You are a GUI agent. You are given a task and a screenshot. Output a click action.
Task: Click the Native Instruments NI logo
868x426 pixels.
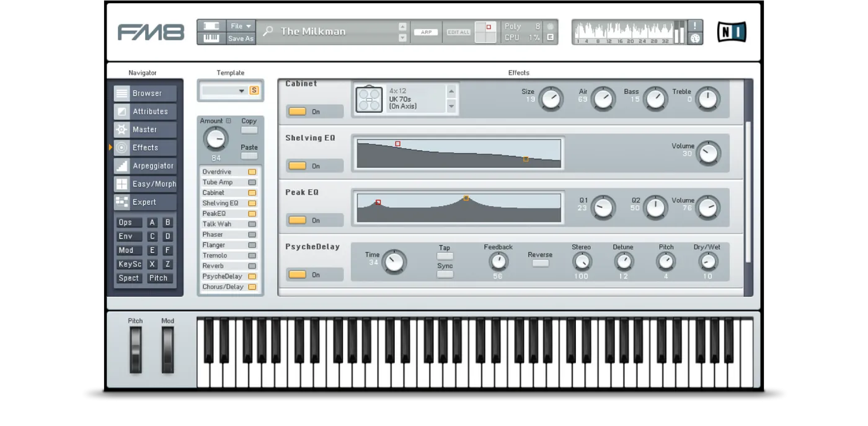coord(731,32)
